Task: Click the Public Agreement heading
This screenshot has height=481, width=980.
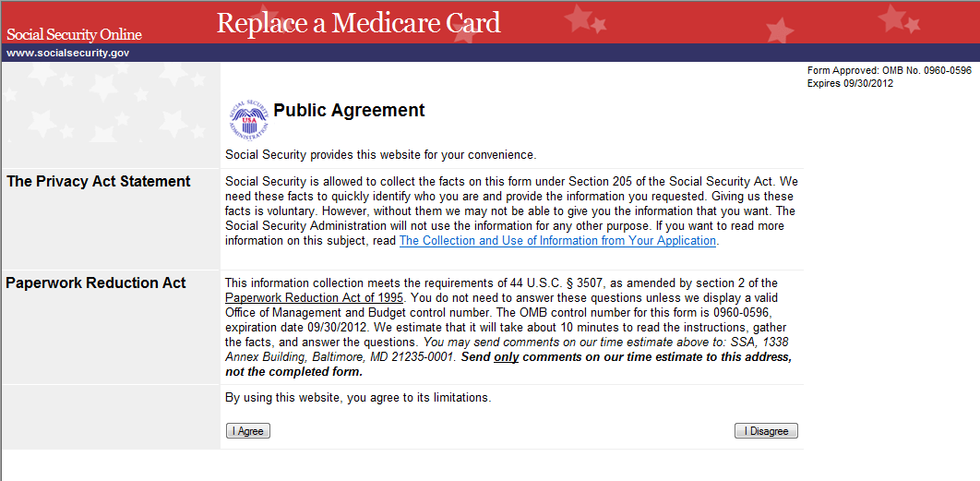Action: (x=349, y=111)
